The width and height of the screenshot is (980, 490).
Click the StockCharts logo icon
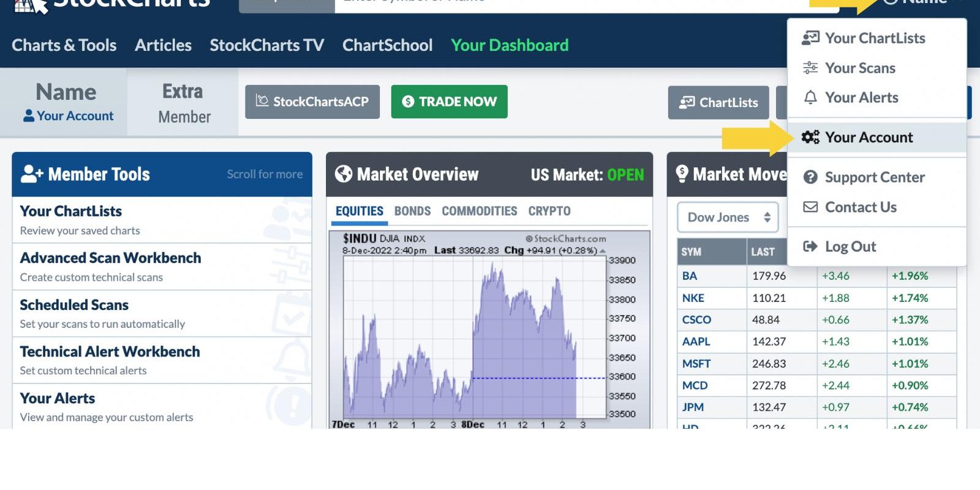click(31, 5)
